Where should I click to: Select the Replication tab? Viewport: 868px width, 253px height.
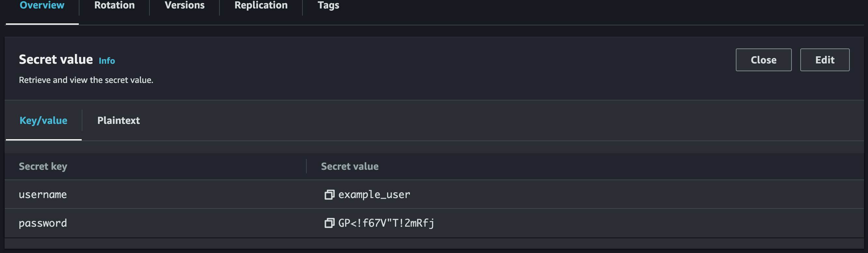click(x=261, y=6)
